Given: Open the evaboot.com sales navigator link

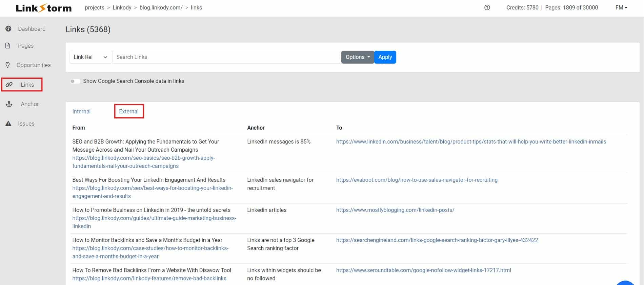Looking at the screenshot, I should [417, 180].
